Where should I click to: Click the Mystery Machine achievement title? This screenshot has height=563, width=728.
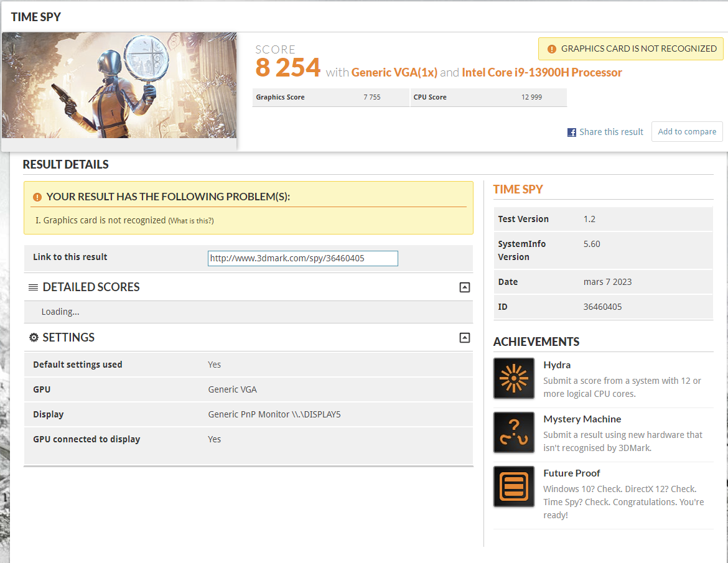point(582,419)
